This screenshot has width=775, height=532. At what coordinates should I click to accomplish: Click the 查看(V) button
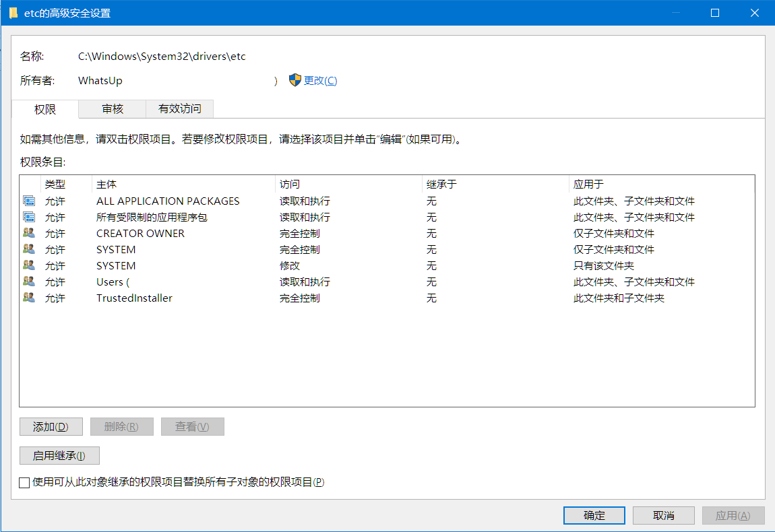(x=192, y=426)
